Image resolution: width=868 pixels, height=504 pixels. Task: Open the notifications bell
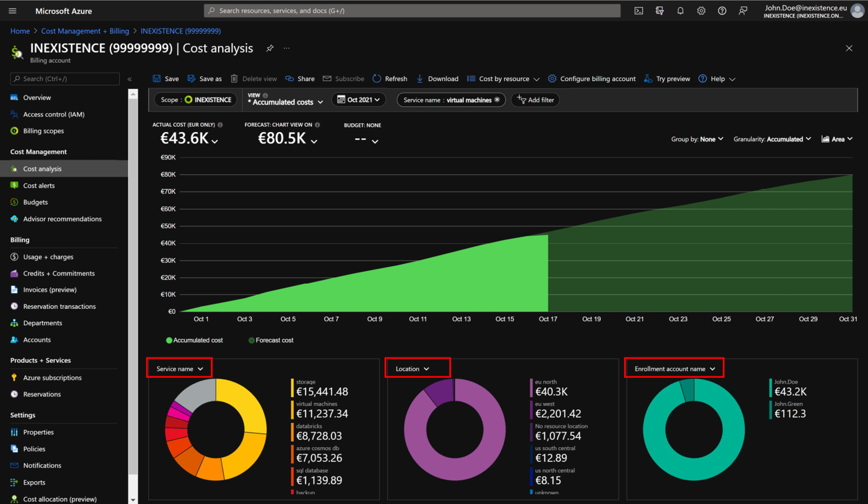point(680,11)
